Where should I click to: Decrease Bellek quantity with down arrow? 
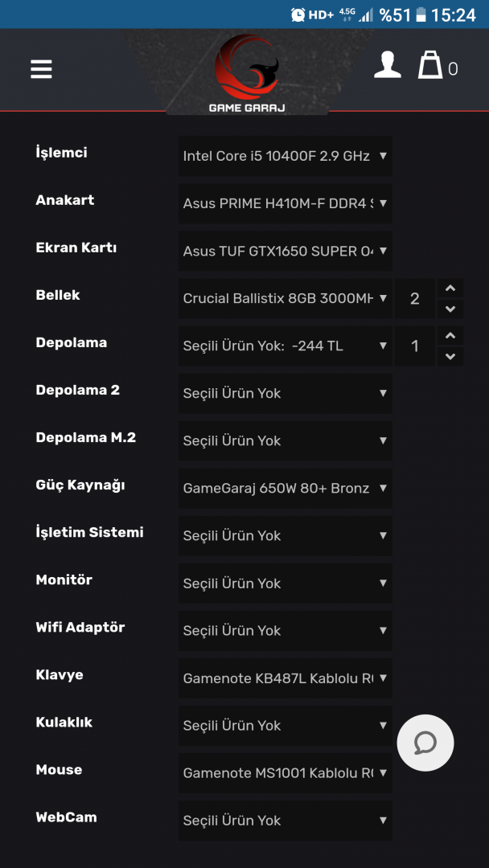point(450,309)
